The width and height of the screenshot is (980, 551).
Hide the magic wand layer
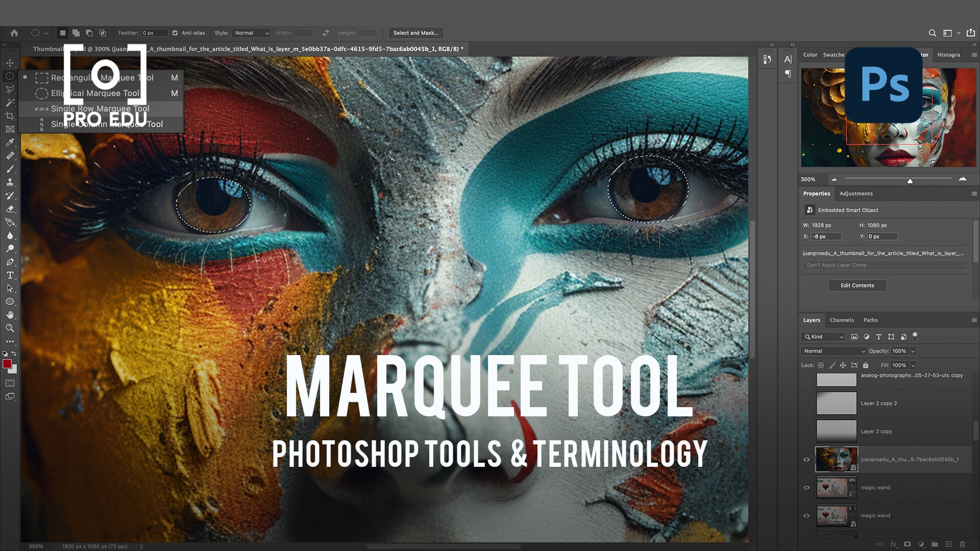pos(806,487)
